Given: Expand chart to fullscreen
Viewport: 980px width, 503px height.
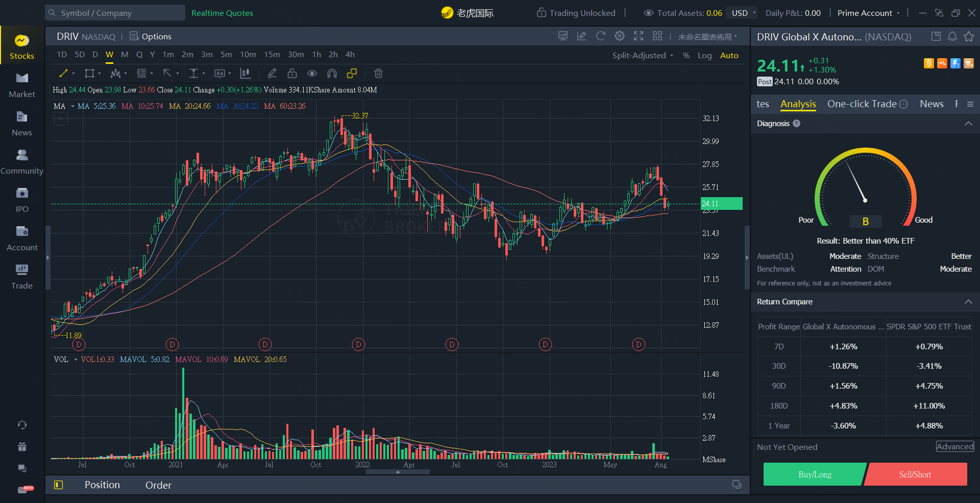Looking at the screenshot, I should click(x=638, y=36).
